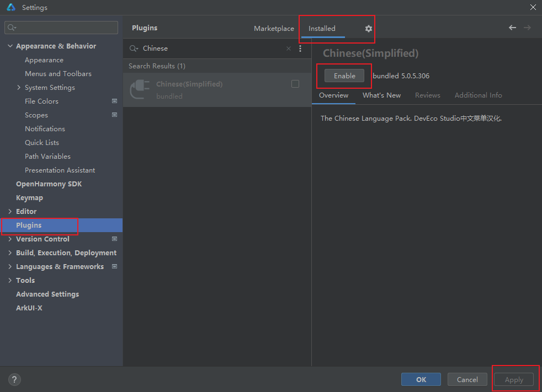Click the Chinese(Simplified) plugin plug icon
Image resolution: width=542 pixels, height=392 pixels.
click(x=139, y=89)
